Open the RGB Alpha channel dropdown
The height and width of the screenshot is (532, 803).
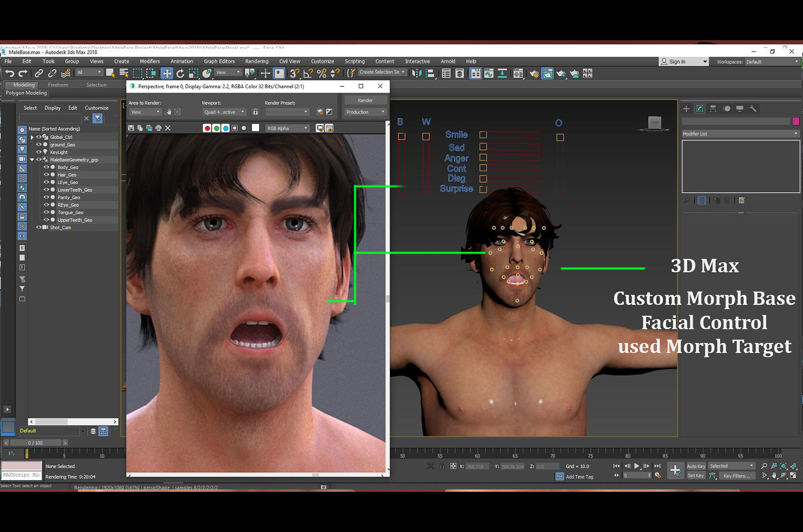coord(287,128)
